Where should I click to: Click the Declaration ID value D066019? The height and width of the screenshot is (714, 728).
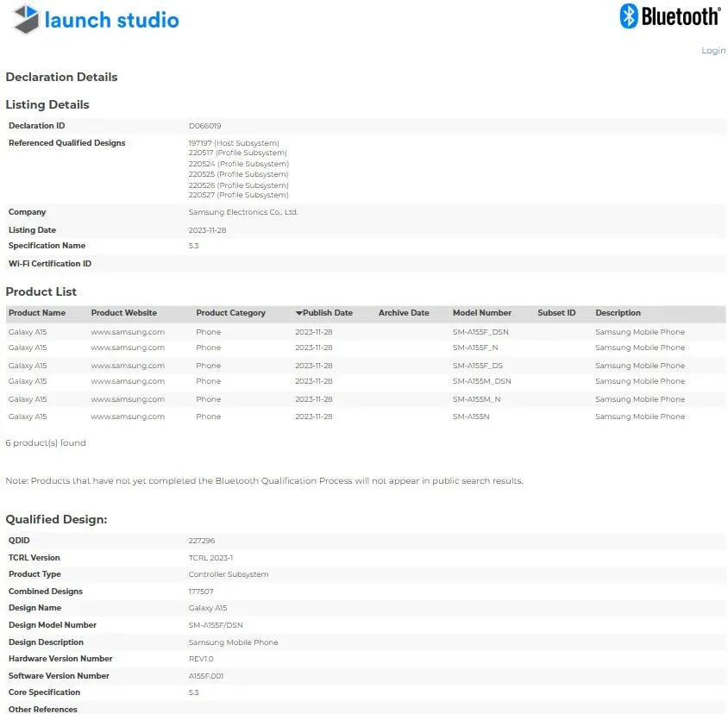pos(204,126)
